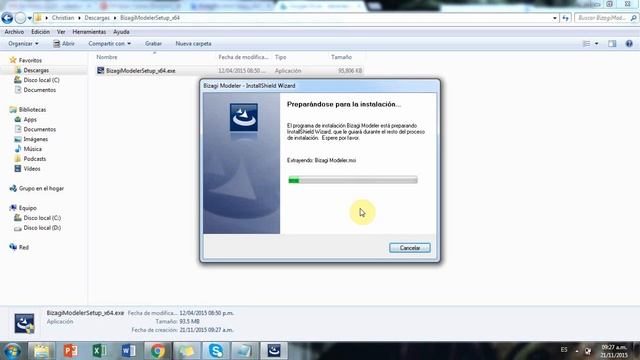Click the Bizagi logo in wizard panel

[x=244, y=118]
